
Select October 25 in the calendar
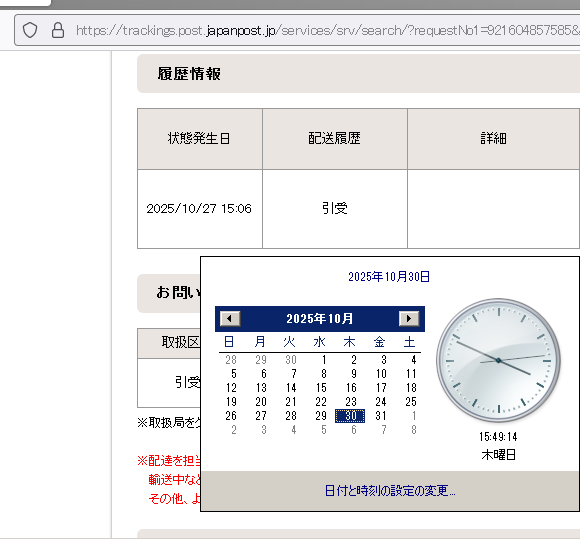[x=411, y=402]
